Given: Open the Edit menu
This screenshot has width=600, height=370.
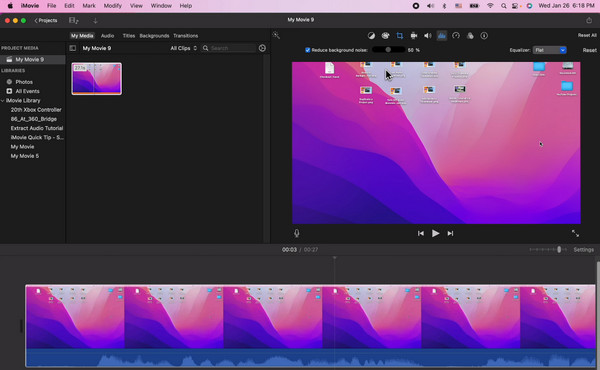Looking at the screenshot, I should [69, 6].
